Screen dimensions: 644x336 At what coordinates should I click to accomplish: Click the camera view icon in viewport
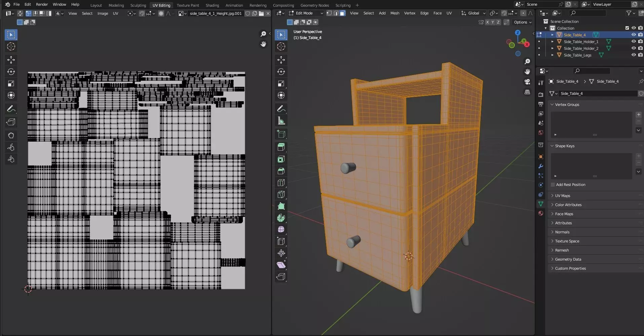coord(527,82)
